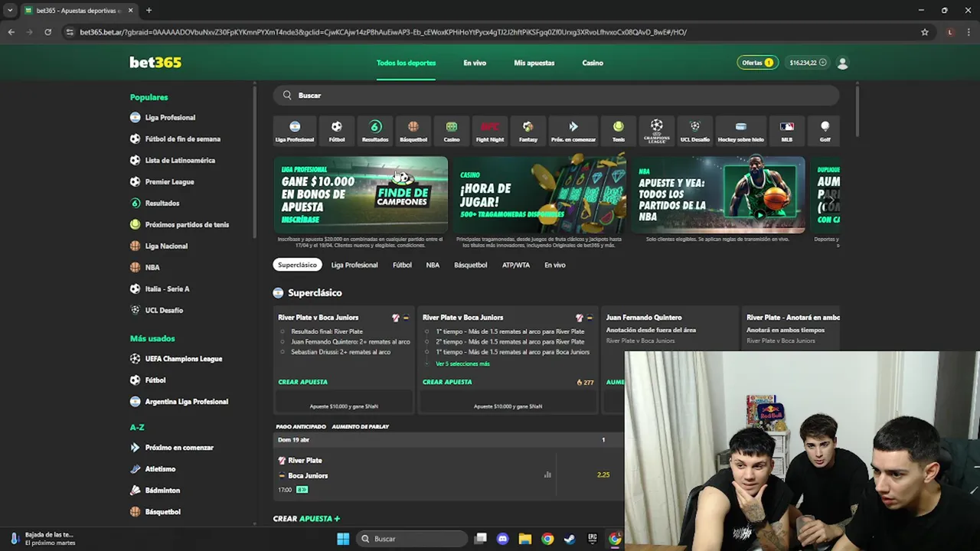Open Discord from the taskbar
Screen dimensions: 980x551
pos(502,539)
